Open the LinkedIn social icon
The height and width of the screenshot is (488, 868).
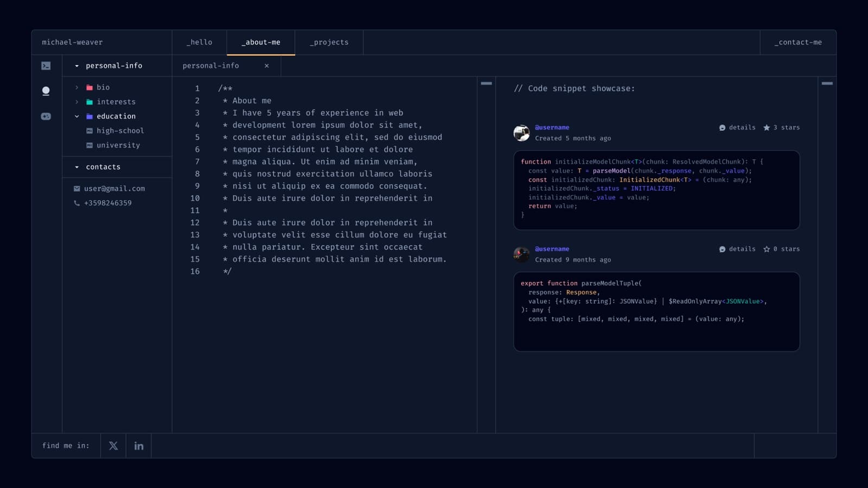coord(139,446)
